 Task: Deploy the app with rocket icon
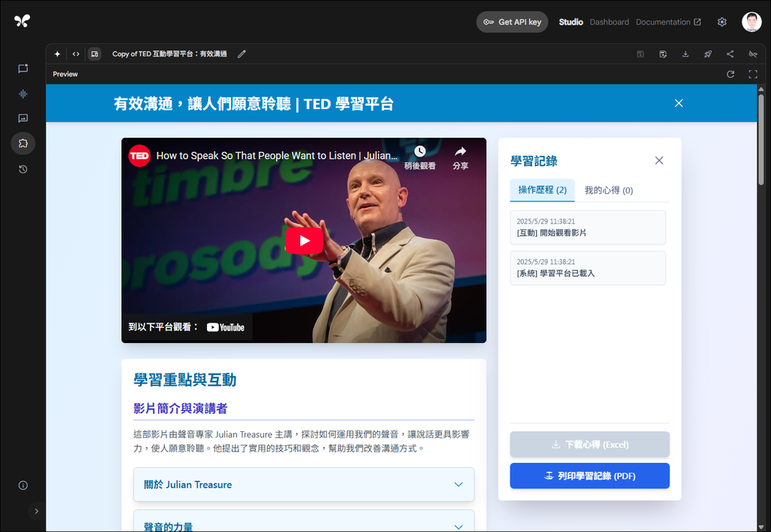pos(708,54)
